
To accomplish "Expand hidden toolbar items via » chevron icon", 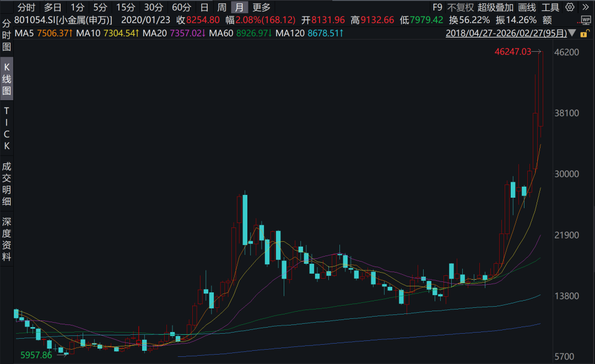I will click(x=586, y=7).
